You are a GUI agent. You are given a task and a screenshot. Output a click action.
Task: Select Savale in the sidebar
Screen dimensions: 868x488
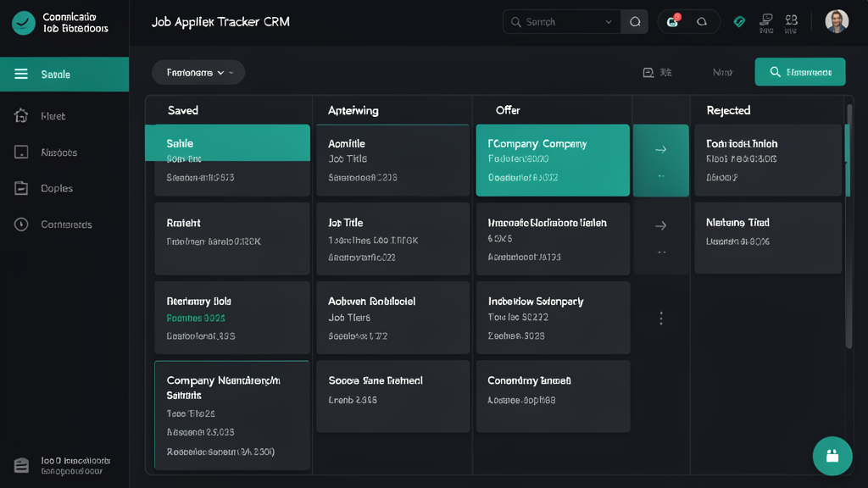pyautogui.click(x=64, y=75)
